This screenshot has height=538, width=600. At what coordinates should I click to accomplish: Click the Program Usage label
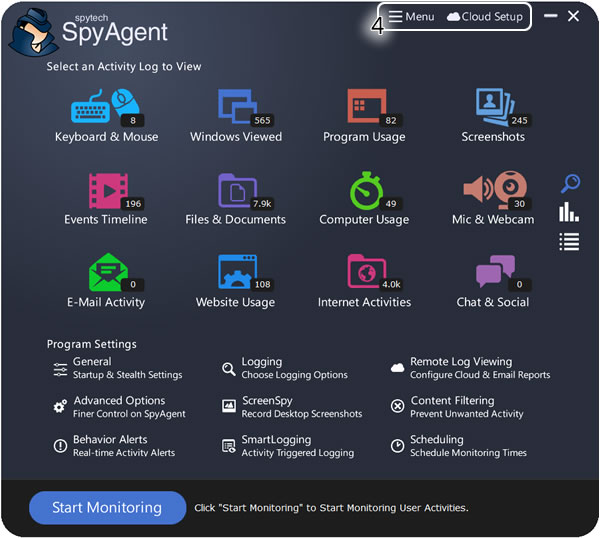(364, 137)
